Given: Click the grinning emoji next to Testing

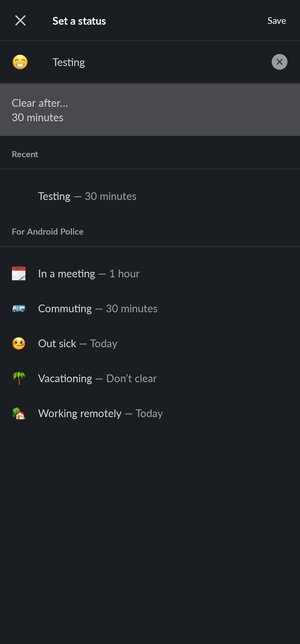Looking at the screenshot, I should 20,62.
